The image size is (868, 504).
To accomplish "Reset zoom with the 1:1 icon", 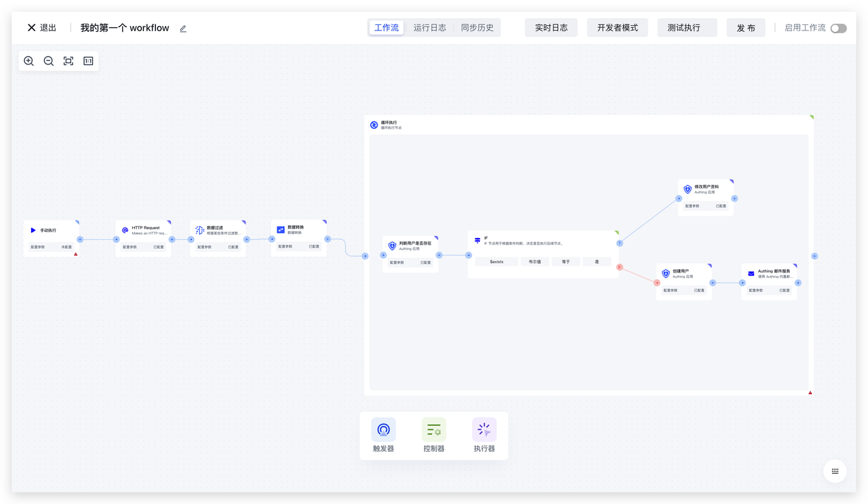I will [88, 61].
